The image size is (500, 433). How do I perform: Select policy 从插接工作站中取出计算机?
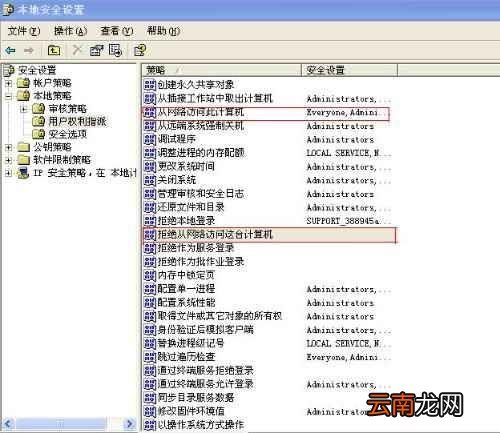215,98
